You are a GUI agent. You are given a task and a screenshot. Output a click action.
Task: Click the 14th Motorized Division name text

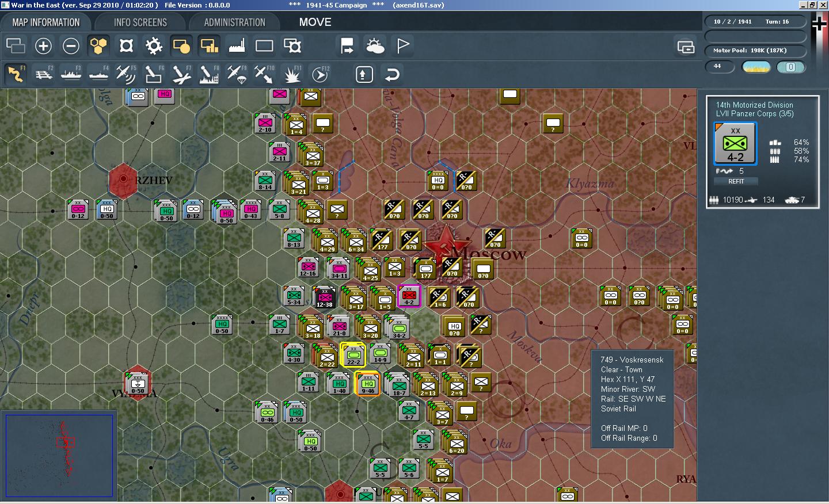(754, 105)
